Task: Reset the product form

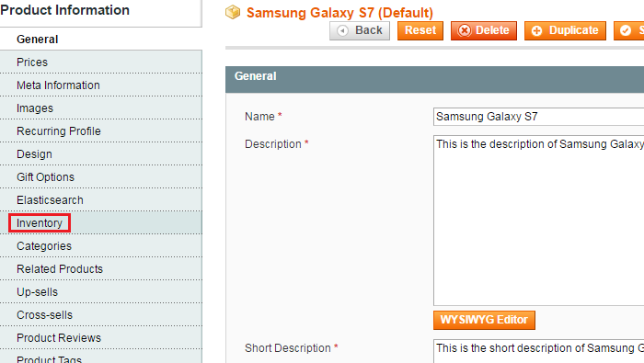Action: 420,30
